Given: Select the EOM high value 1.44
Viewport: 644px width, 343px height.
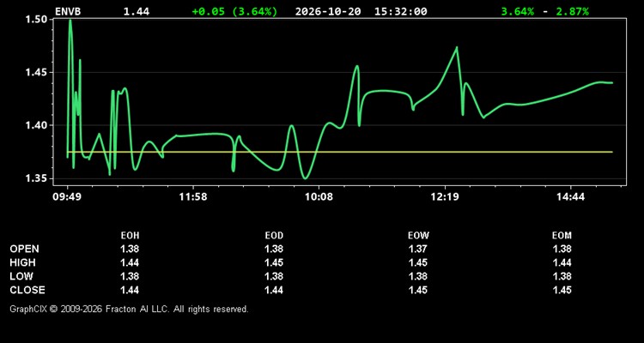Looking at the screenshot, I should [562, 262].
